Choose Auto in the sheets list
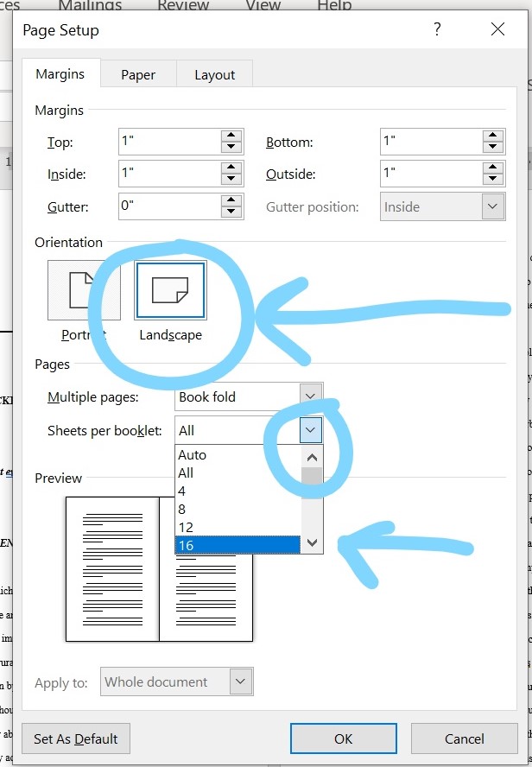The image size is (532, 767). 237,454
